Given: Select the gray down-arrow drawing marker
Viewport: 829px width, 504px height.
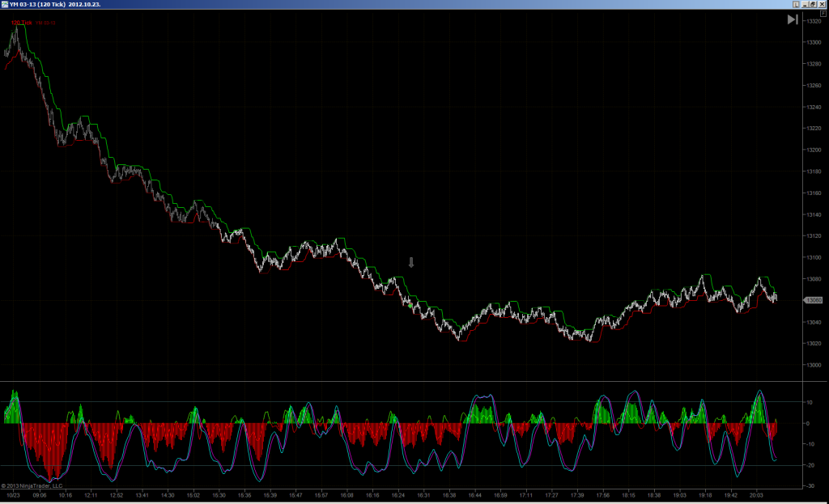Looking at the screenshot, I should click(x=411, y=262).
